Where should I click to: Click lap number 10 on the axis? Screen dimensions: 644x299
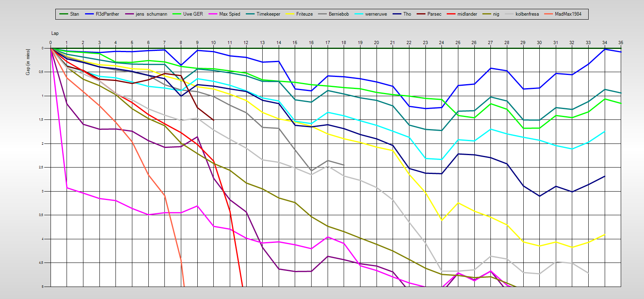[213, 42]
